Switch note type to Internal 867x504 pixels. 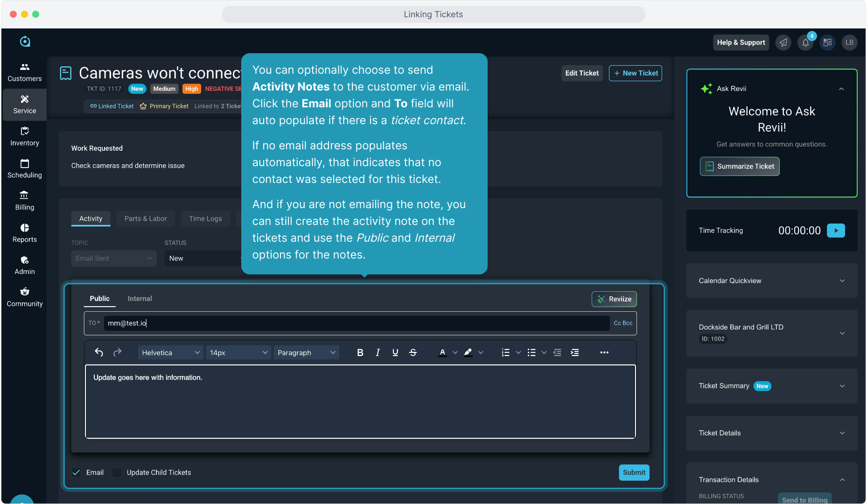point(140,299)
